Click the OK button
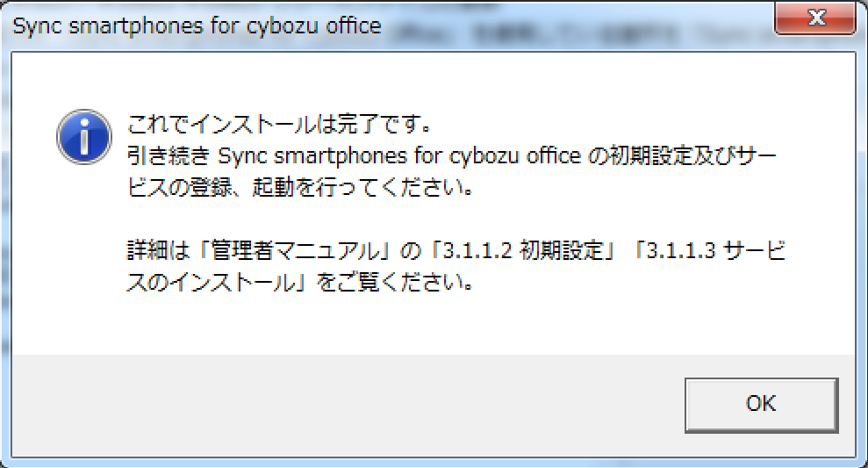The width and height of the screenshot is (868, 468). (x=760, y=403)
